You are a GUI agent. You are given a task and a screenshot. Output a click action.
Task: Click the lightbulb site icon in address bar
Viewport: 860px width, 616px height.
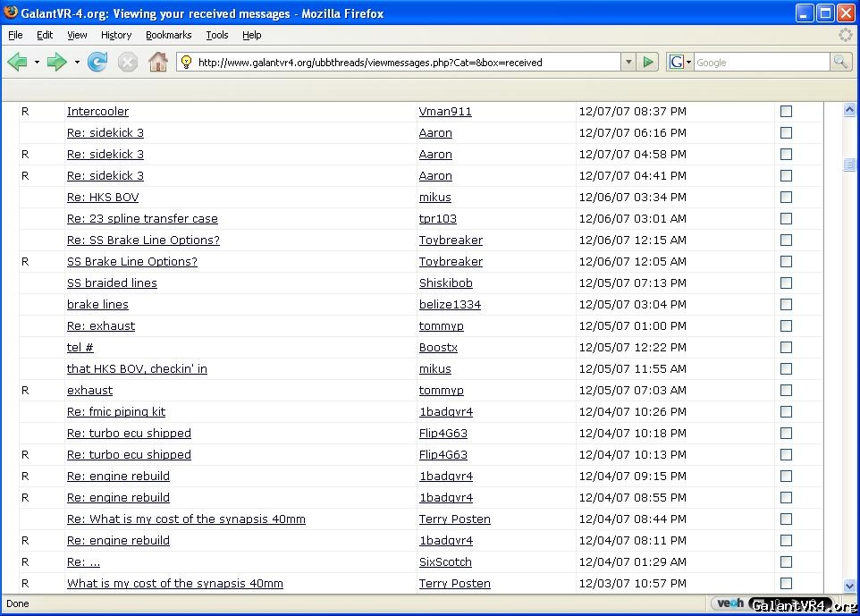pyautogui.click(x=187, y=62)
